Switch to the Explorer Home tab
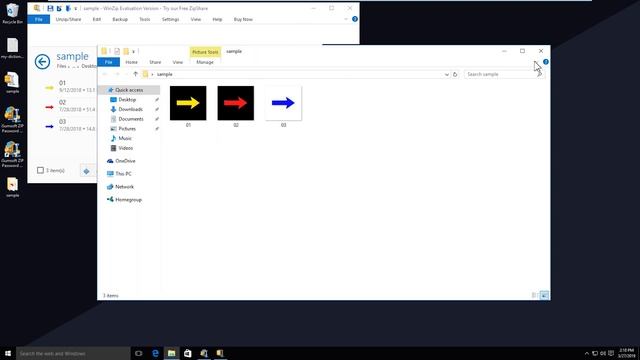 [131, 62]
